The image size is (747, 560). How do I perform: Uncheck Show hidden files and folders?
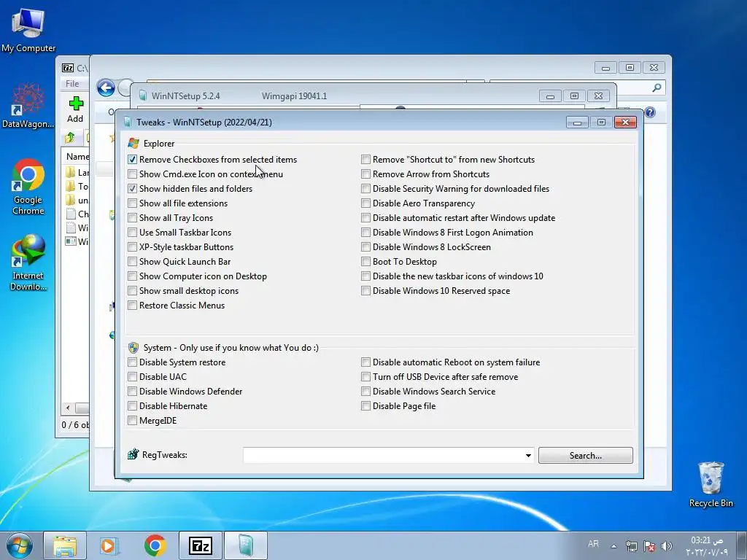[x=133, y=189]
